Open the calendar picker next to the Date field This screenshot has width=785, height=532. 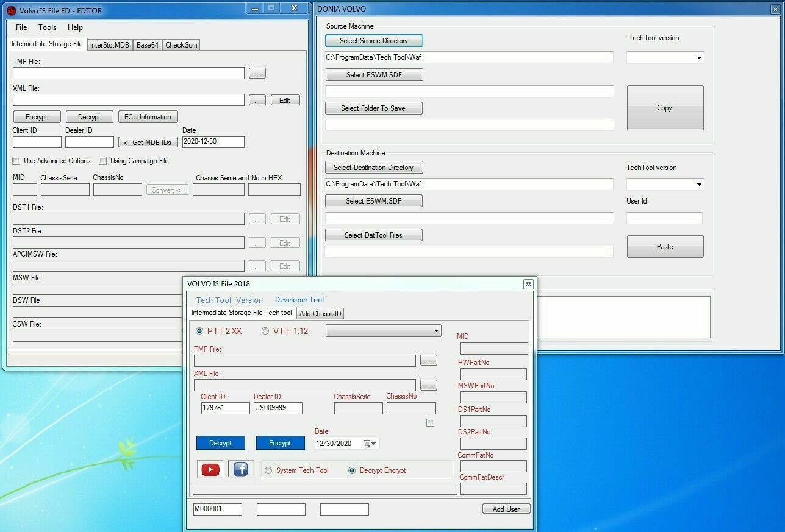tap(370, 444)
